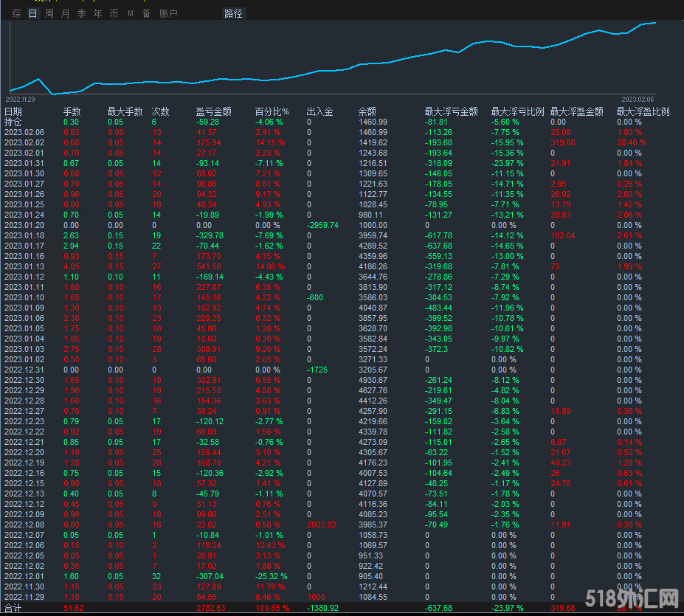Sort by the 日期 column header
Screen dimensions: 684x616
click(13, 111)
